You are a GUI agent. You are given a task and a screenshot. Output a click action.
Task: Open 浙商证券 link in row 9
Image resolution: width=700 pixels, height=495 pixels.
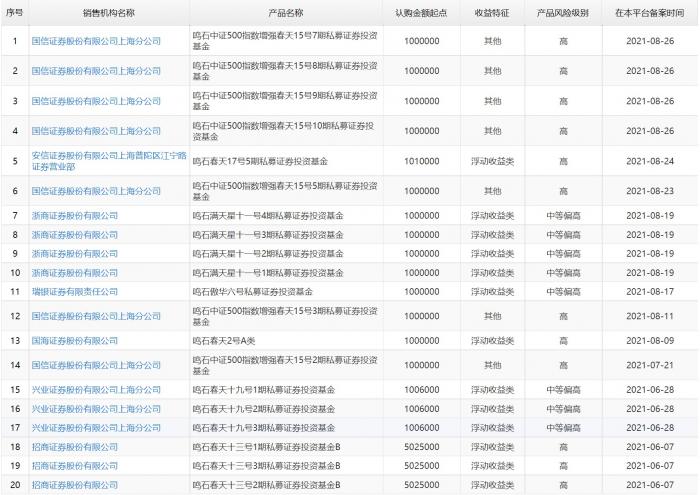tap(75, 254)
